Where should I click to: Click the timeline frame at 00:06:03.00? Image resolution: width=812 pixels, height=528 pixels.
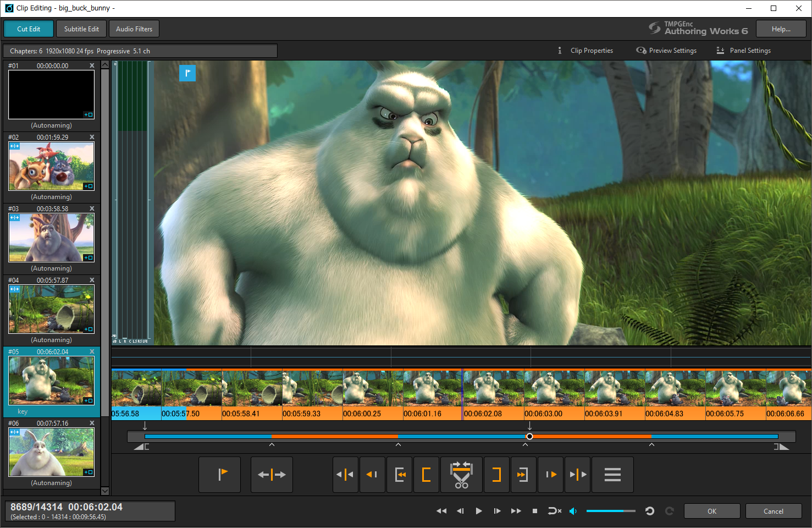pyautogui.click(x=554, y=395)
